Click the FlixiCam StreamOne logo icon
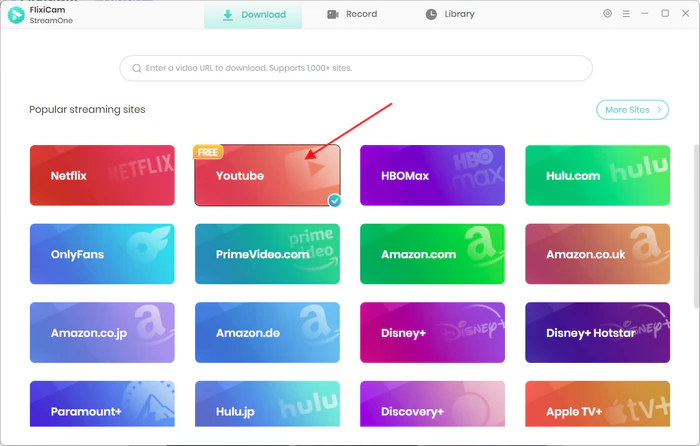The height and width of the screenshot is (446, 700). click(16, 15)
